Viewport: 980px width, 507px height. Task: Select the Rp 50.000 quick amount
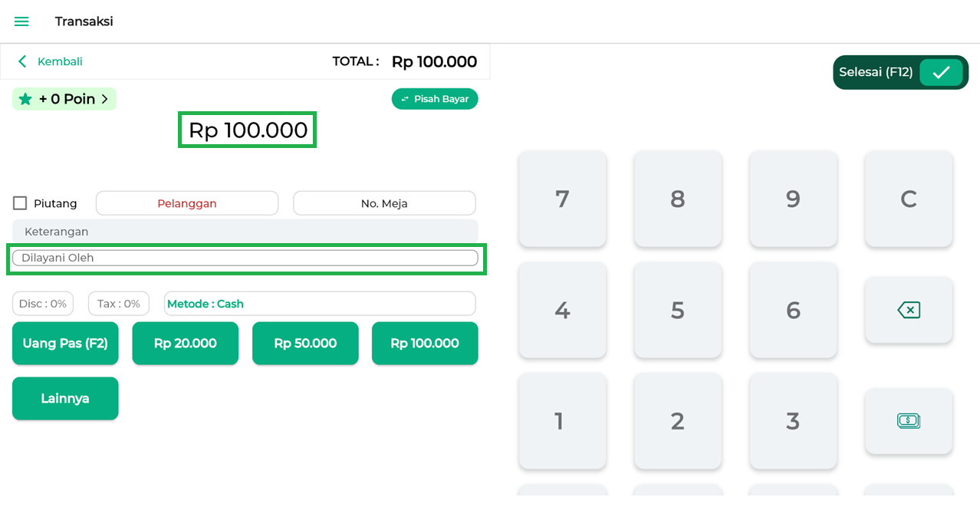tap(305, 344)
